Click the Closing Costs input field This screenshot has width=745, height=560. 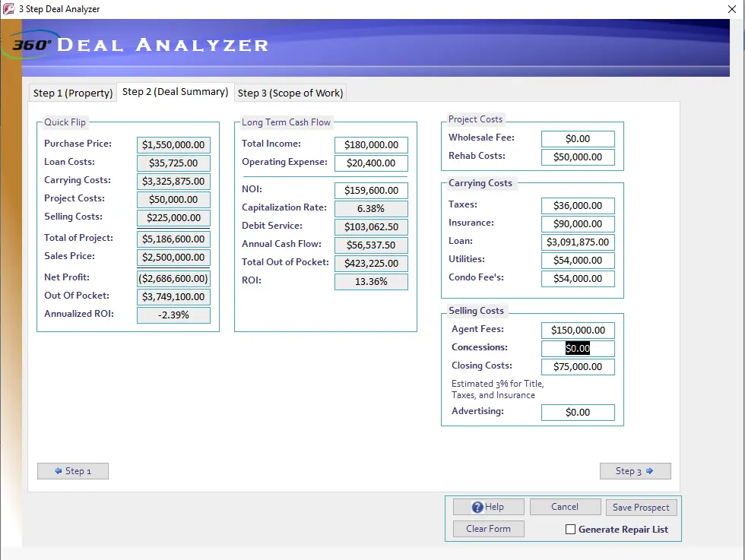pyautogui.click(x=578, y=367)
